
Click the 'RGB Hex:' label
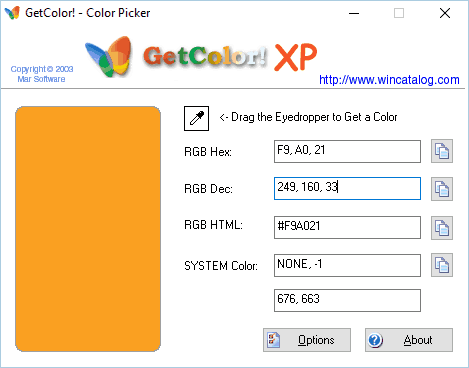pyautogui.click(x=208, y=152)
